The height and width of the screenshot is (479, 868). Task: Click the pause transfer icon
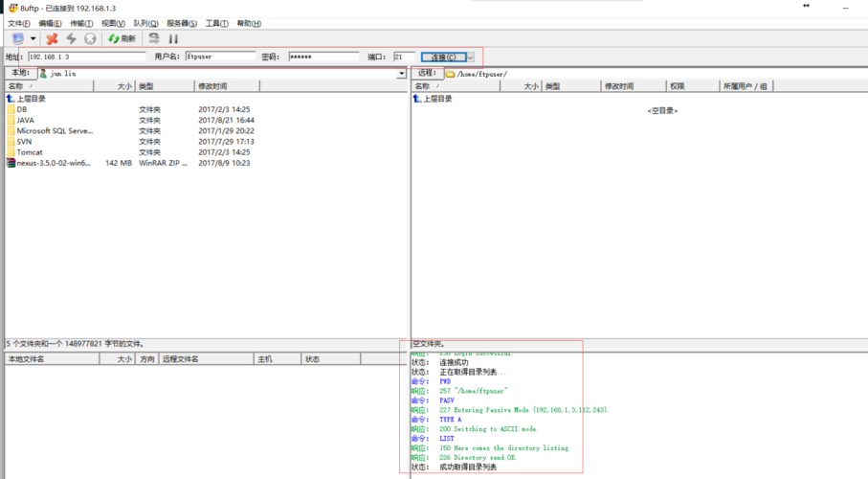pyautogui.click(x=173, y=38)
